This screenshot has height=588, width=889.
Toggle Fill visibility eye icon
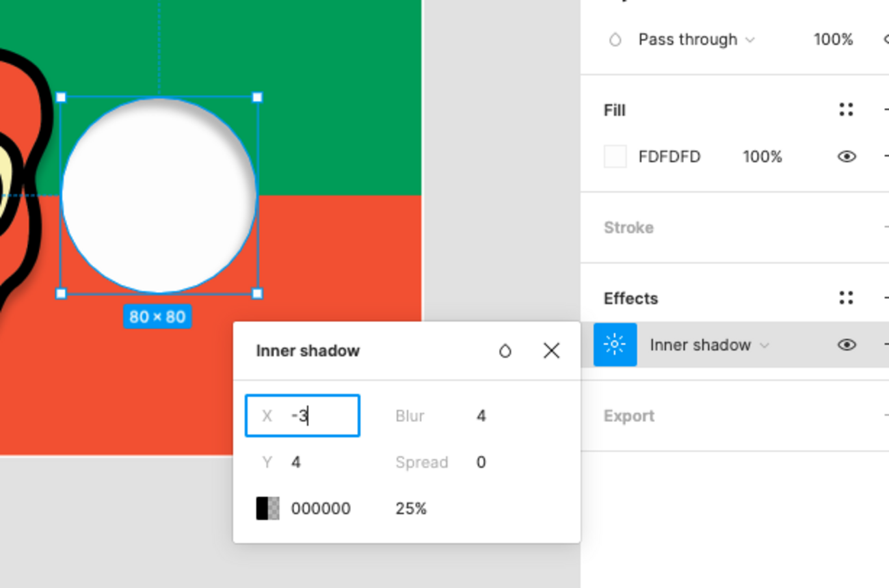click(847, 157)
